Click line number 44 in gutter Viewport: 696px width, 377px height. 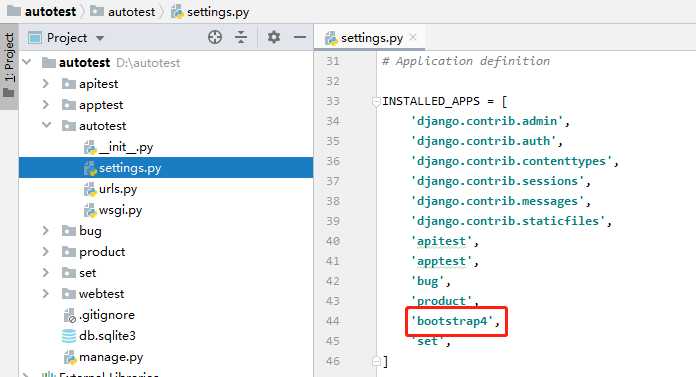(333, 321)
